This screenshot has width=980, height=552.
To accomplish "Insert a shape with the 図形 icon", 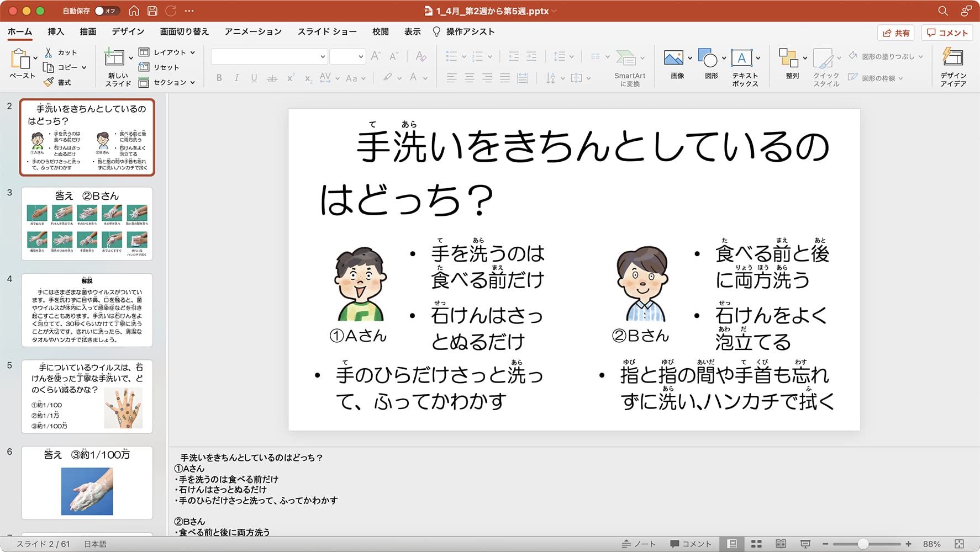I will click(708, 58).
